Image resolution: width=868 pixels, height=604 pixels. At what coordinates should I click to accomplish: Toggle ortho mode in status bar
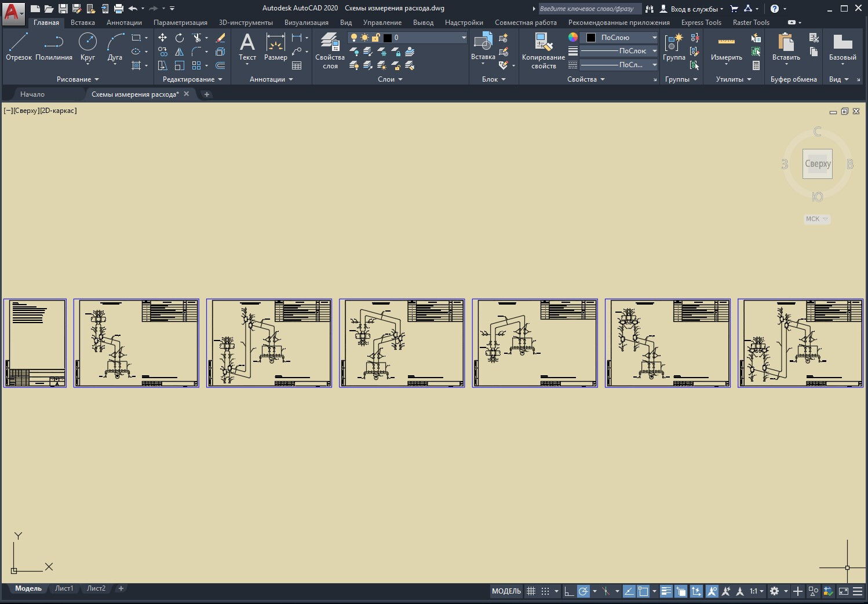[x=569, y=591]
